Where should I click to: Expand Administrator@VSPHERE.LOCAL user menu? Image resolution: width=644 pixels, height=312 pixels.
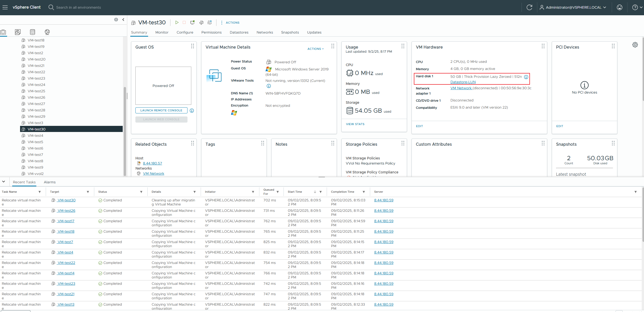click(x=573, y=7)
